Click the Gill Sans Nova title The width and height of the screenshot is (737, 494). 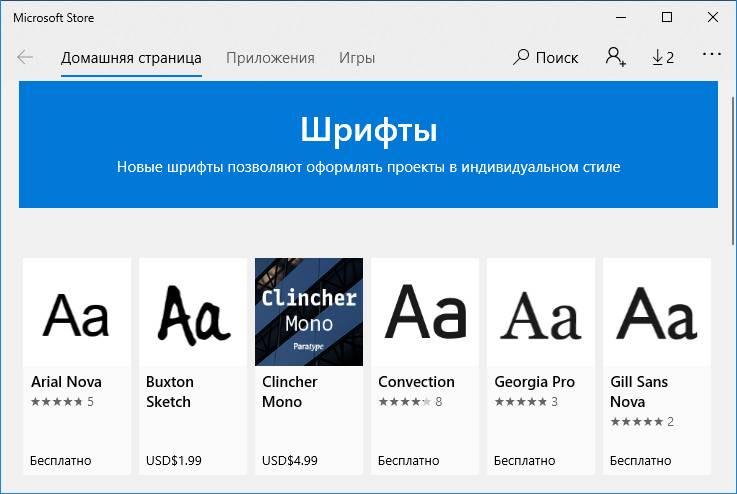[639, 392]
